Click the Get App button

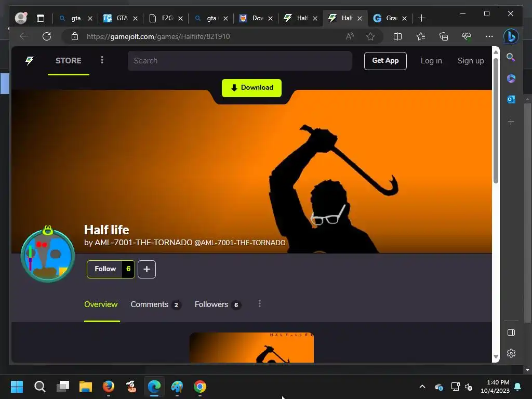pyautogui.click(x=385, y=61)
